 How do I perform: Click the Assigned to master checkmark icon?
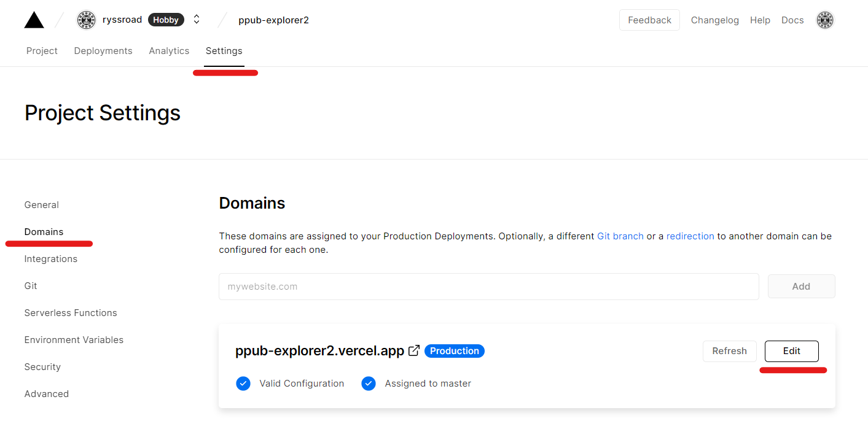coord(369,384)
